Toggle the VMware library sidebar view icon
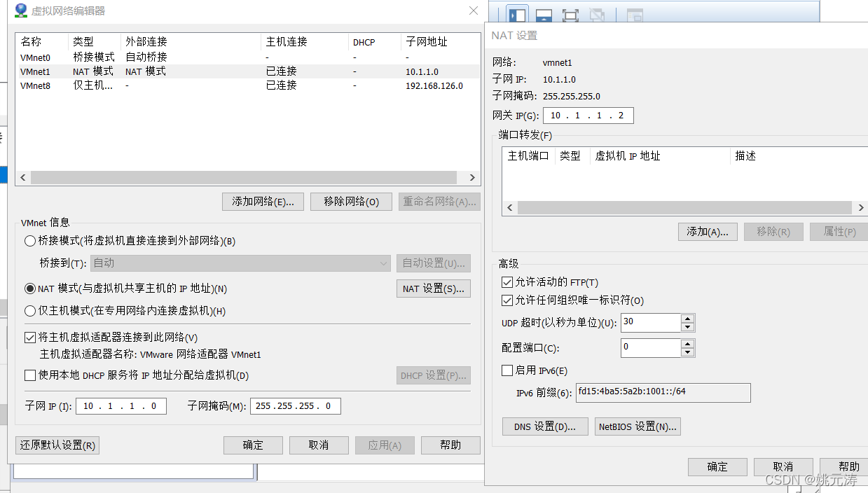The image size is (868, 493). 517,15
